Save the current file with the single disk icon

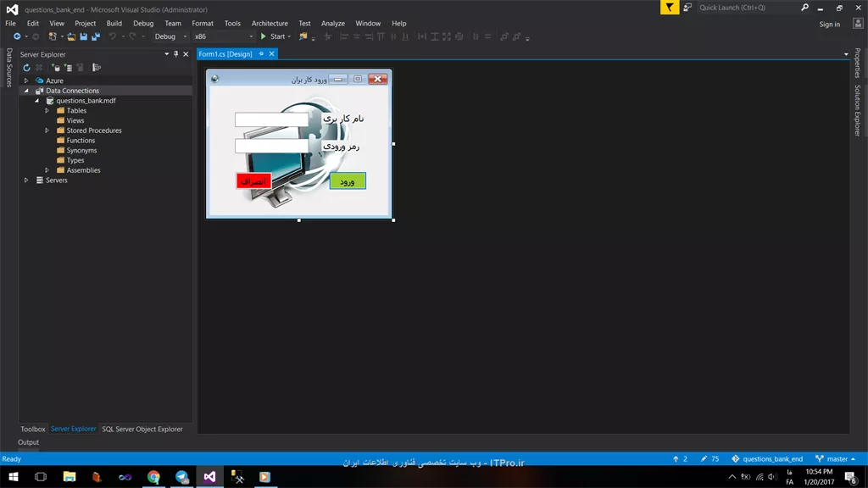pyautogui.click(x=84, y=36)
